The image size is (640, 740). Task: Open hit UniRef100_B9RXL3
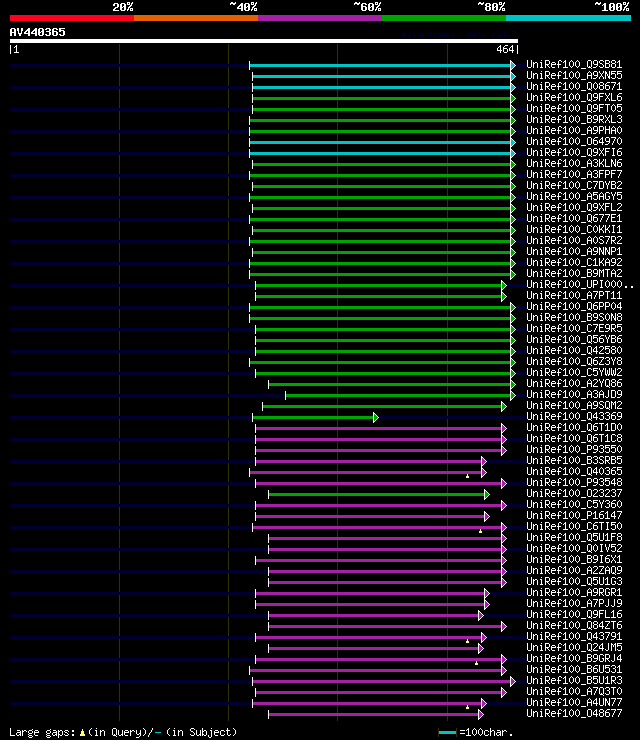point(574,119)
